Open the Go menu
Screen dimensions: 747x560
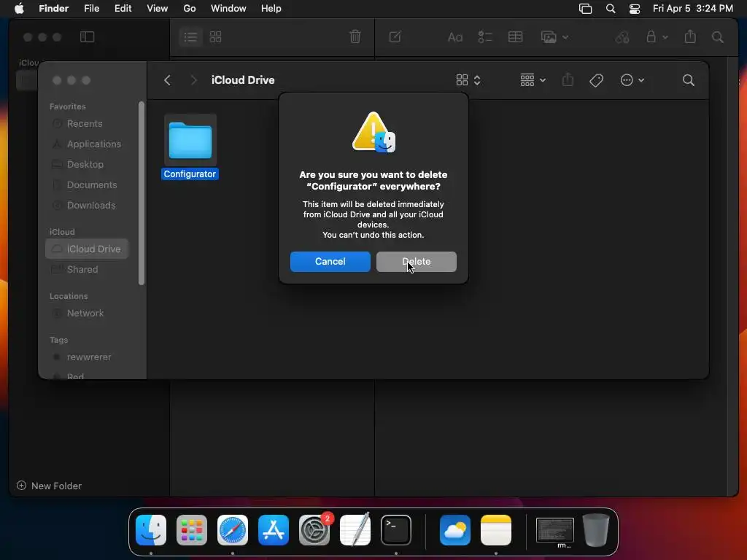(190, 9)
